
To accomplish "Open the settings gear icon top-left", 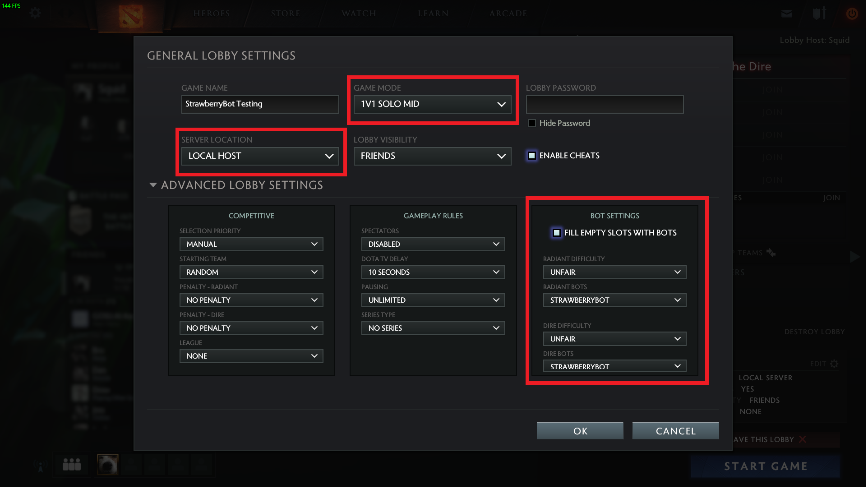I will tap(35, 13).
